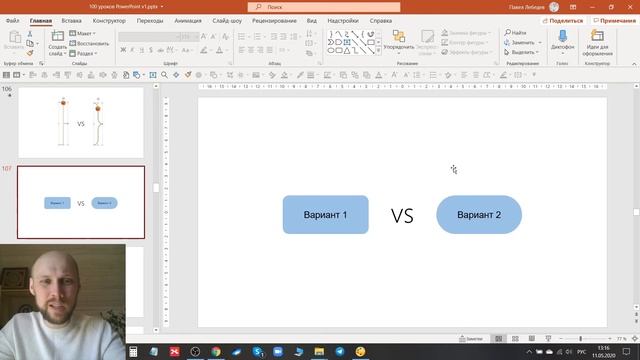Viewport: 640px width, 360px height.
Task: Open the font size combo box
Action: tap(190, 37)
